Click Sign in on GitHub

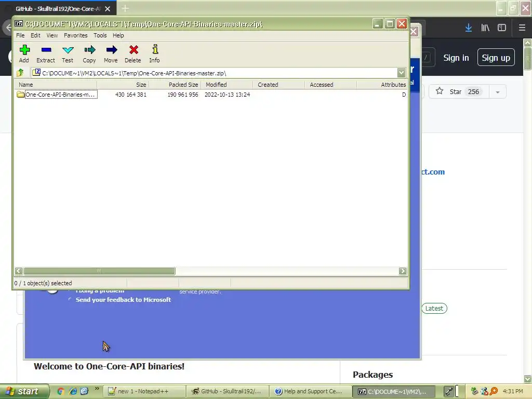456,58
